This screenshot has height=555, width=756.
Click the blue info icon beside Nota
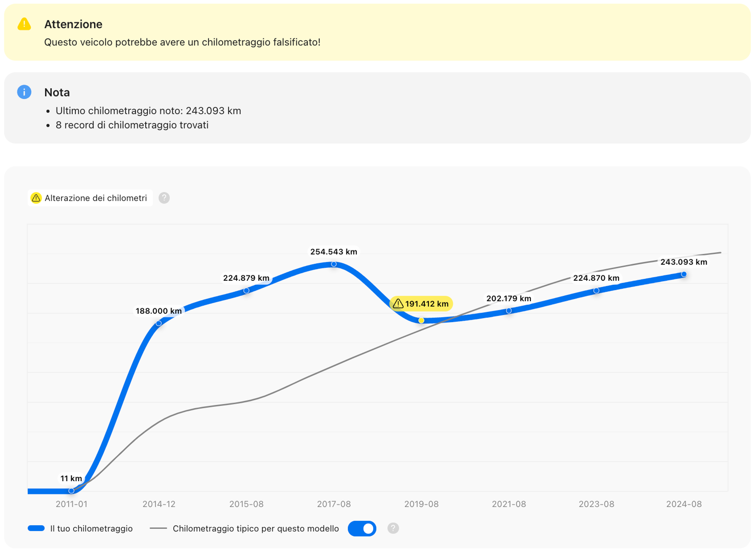pyautogui.click(x=24, y=92)
